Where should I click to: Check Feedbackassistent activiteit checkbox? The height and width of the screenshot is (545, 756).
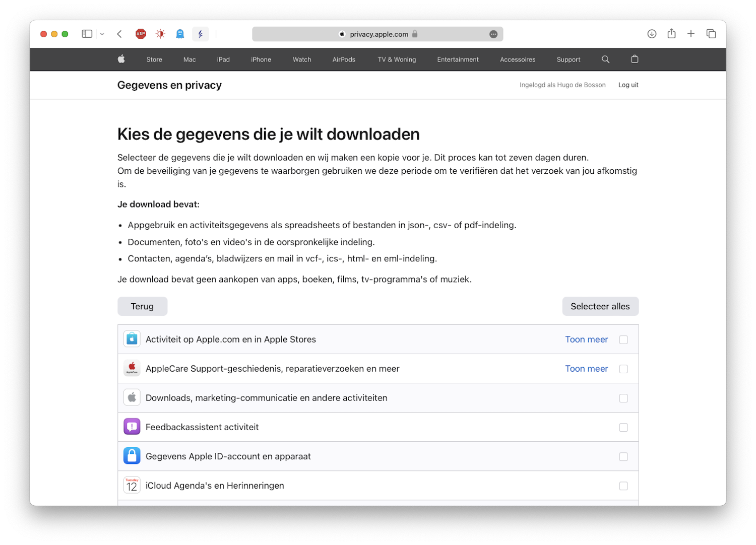(x=623, y=427)
